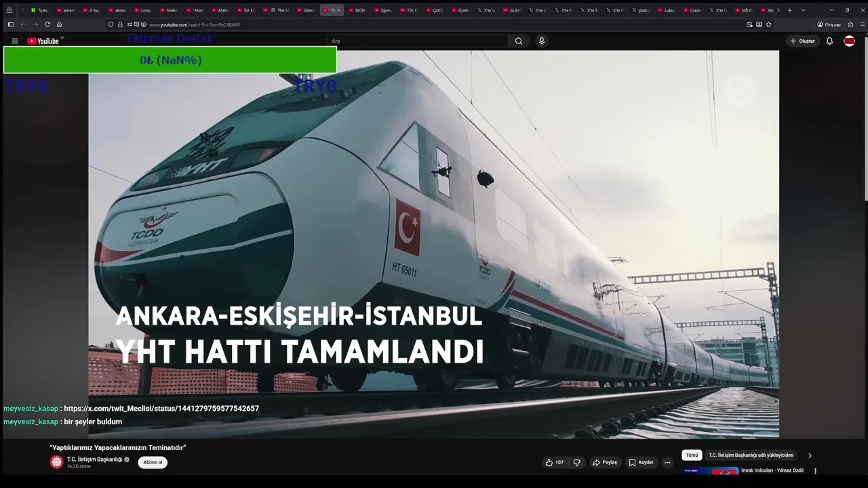Select the T.C. İletişim Başkanlığı adlı yükleyiciden chip

tap(751, 455)
